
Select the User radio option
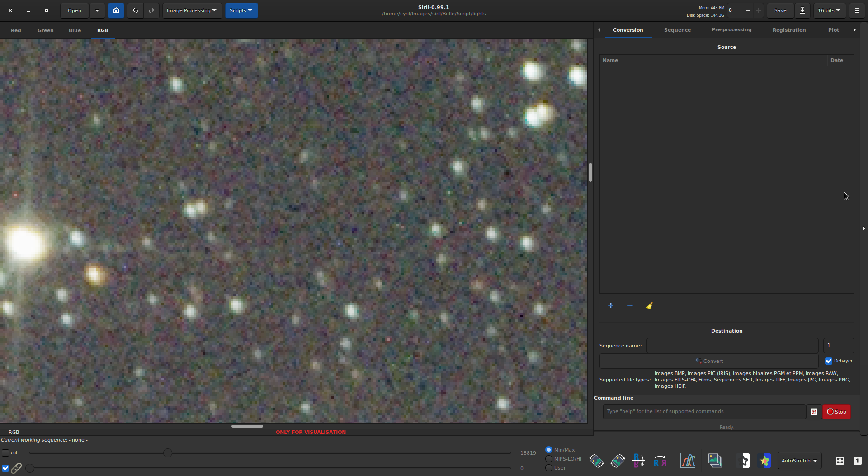click(549, 468)
